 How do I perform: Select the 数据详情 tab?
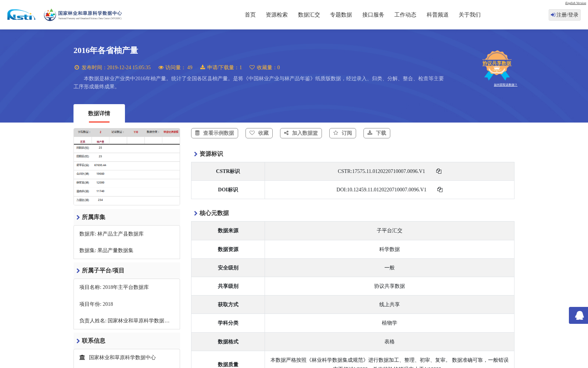[99, 113]
